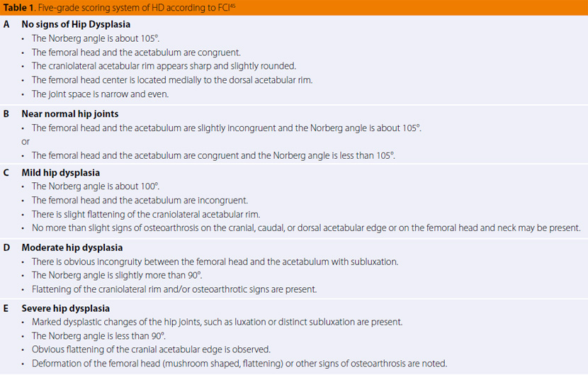588x375 pixels.
Task: Click line Norberg angle slightly more than 90°
Action: point(117,275)
